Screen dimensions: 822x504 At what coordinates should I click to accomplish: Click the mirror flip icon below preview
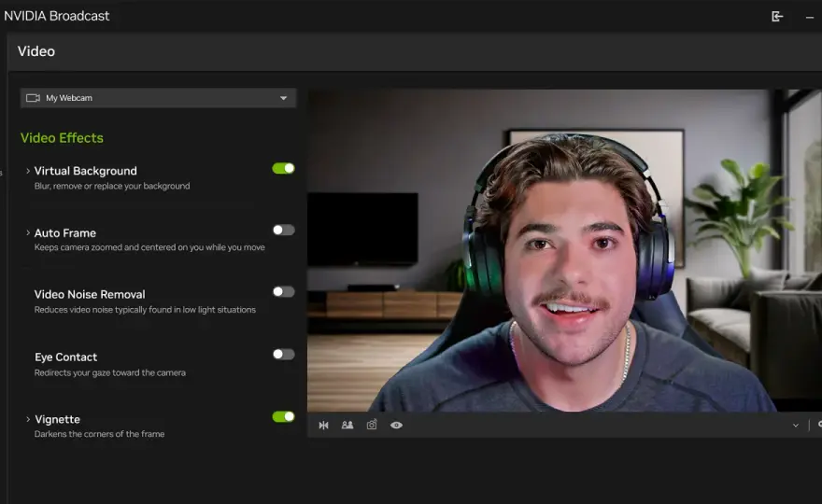323,425
